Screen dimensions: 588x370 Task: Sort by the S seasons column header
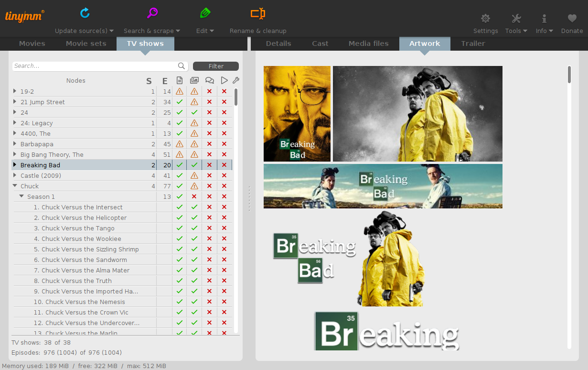point(149,81)
